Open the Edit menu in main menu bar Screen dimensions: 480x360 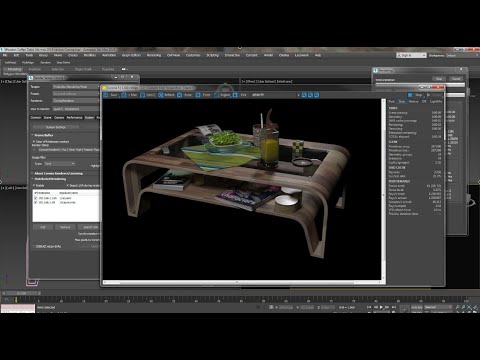[x=16, y=55]
